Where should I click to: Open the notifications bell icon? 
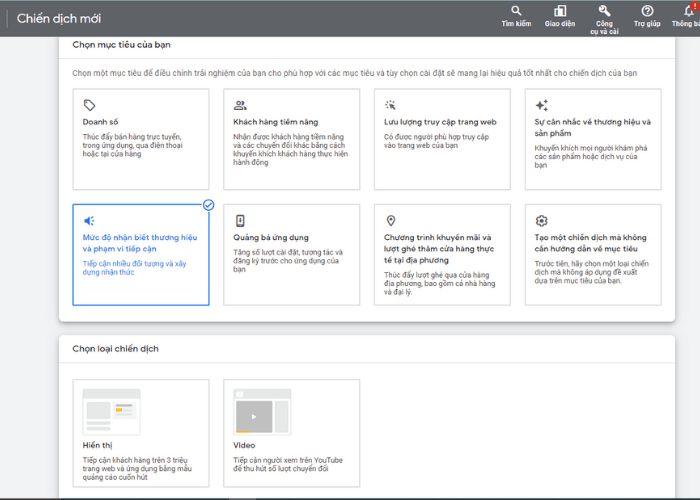(x=689, y=11)
